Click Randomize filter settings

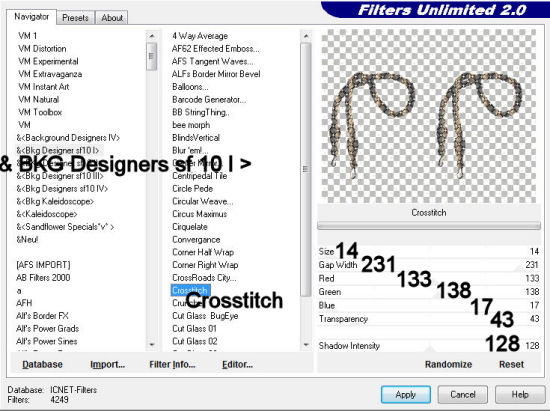click(x=448, y=364)
